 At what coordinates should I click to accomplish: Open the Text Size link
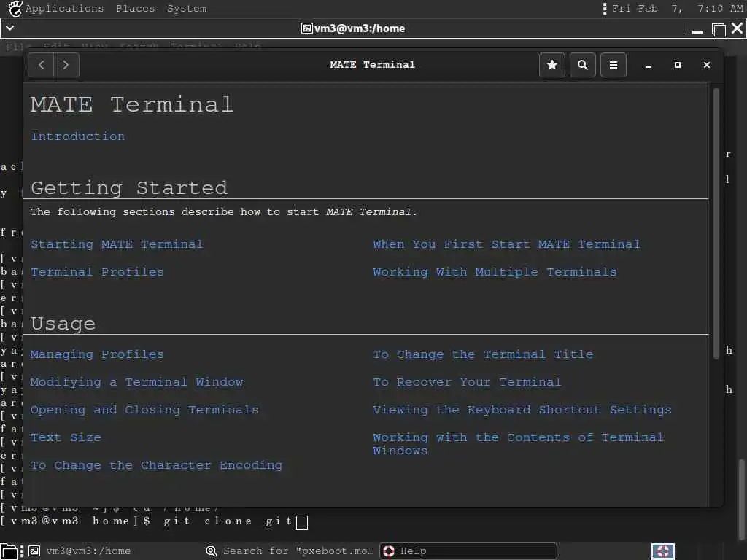pos(66,437)
